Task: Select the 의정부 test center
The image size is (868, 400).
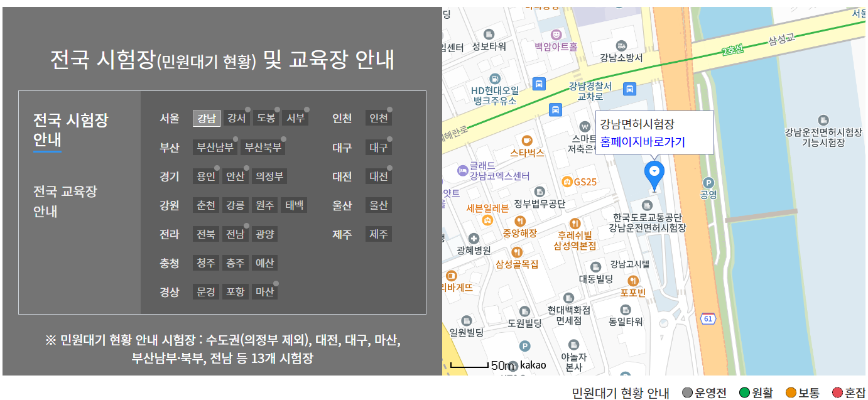Action: click(x=269, y=176)
